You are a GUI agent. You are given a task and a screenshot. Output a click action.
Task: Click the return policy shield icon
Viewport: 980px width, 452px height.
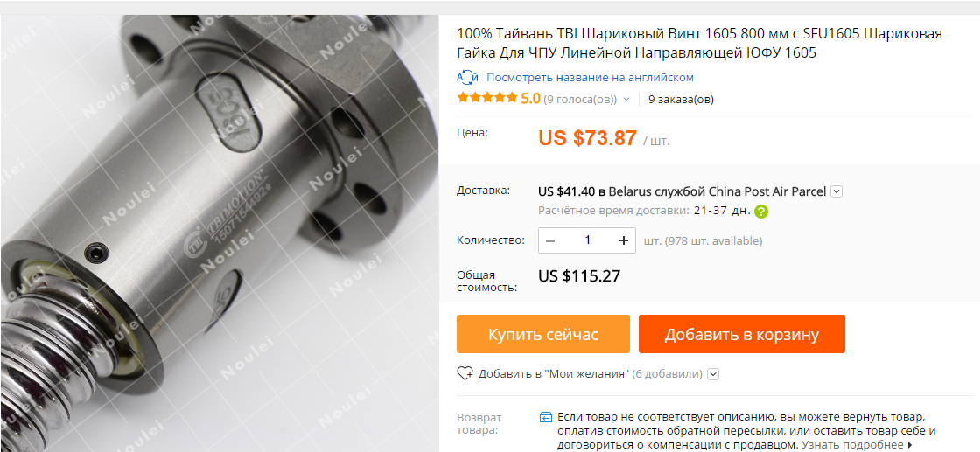(x=546, y=416)
